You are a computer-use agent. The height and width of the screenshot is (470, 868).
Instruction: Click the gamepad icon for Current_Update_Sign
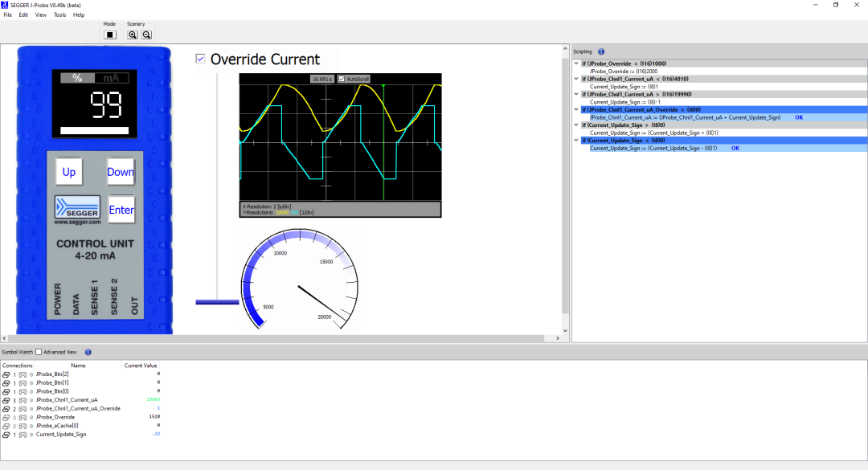click(x=23, y=435)
